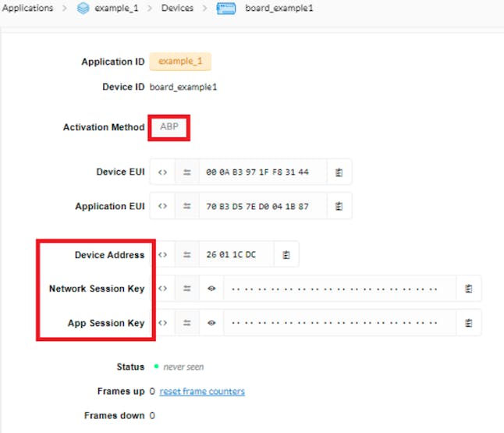Toggle Network Session Key code format
The height and width of the screenshot is (433, 504).
(x=162, y=289)
